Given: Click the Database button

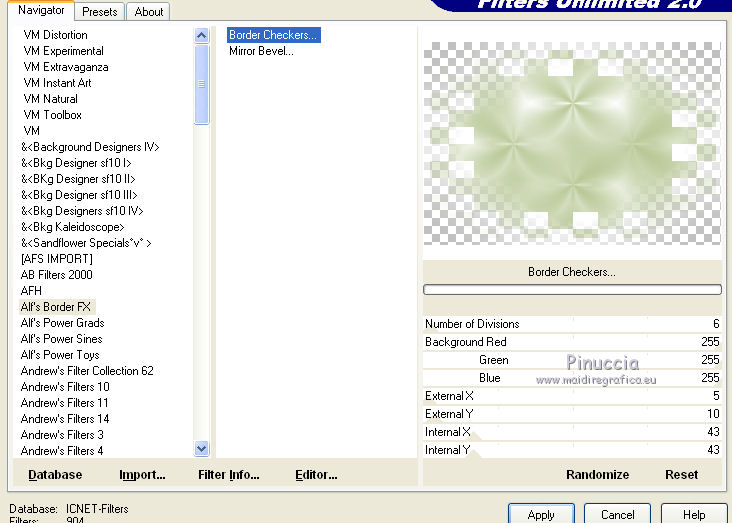Looking at the screenshot, I should 55,474.
